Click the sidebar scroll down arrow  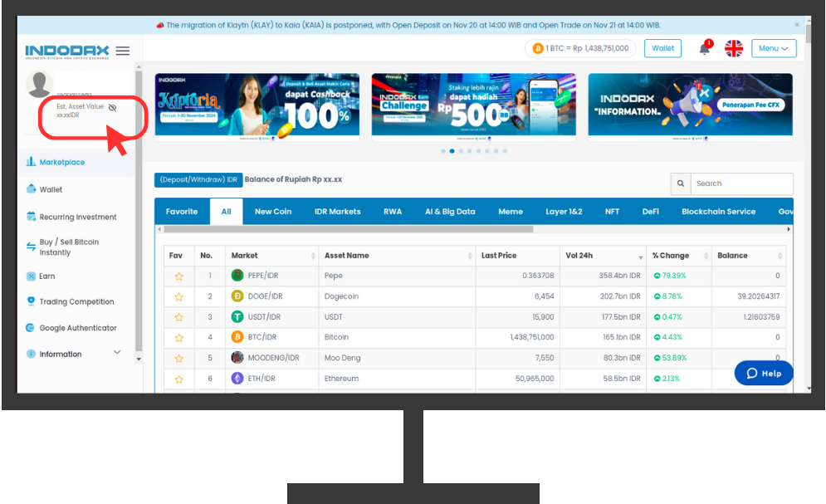[x=139, y=360]
